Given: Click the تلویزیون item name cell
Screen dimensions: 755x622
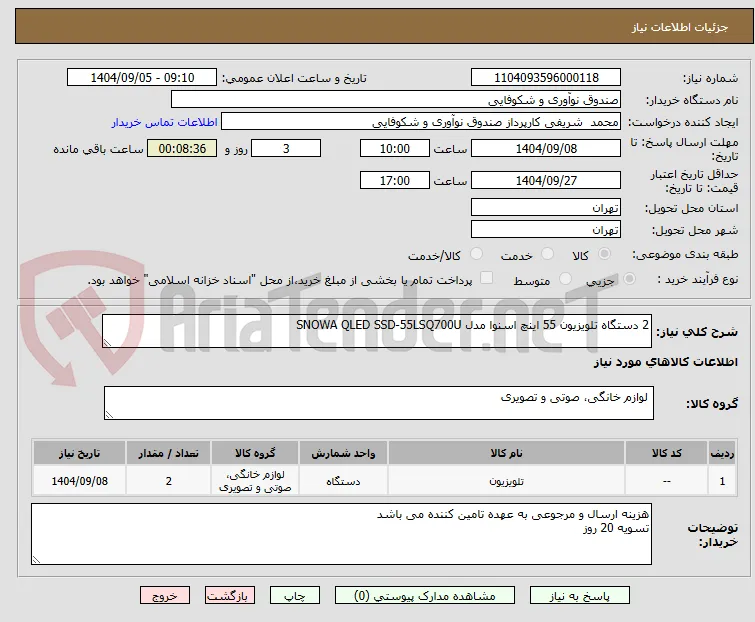Looking at the screenshot, I should (507, 481).
